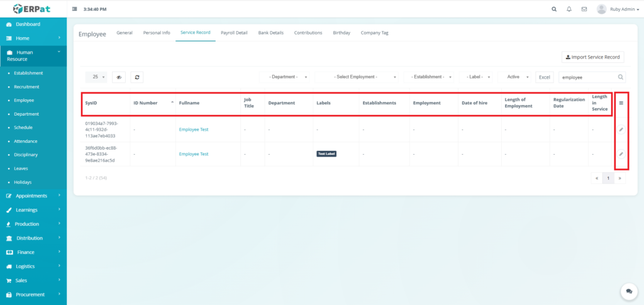Edit the second Employee Test row pencil
Screen dimensions: 644x305
621,153
